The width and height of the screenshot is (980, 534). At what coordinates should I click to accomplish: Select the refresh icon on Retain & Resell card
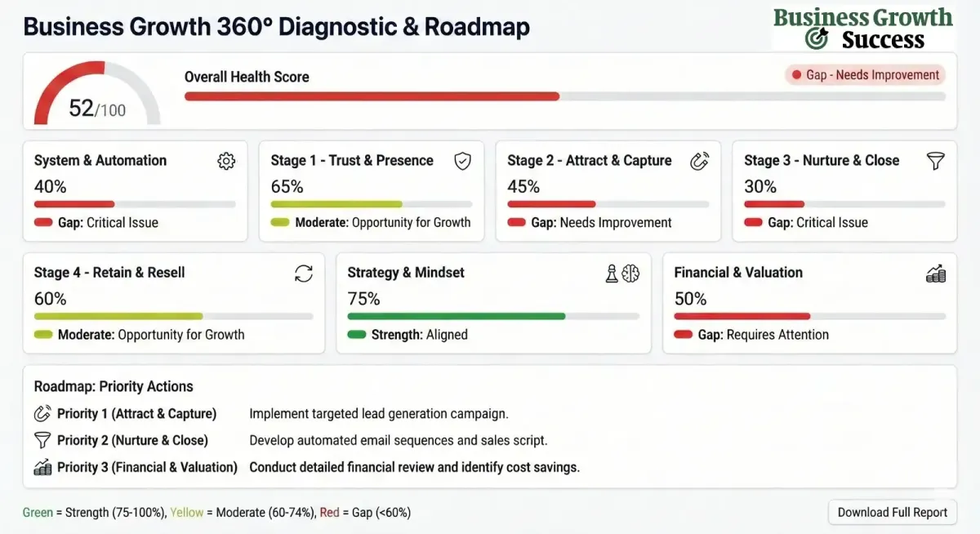click(x=304, y=274)
